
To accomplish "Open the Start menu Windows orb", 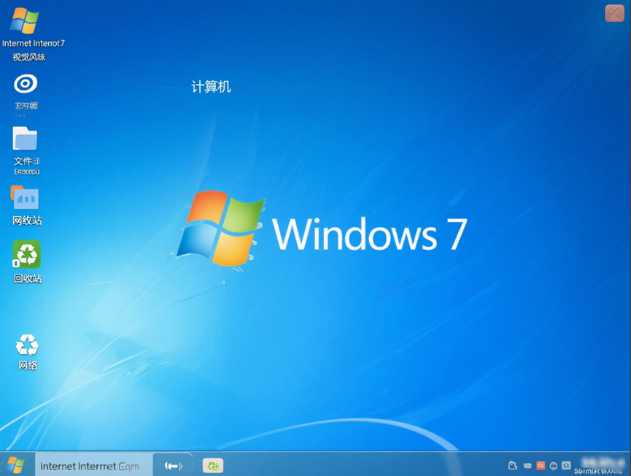I will 16,465.
